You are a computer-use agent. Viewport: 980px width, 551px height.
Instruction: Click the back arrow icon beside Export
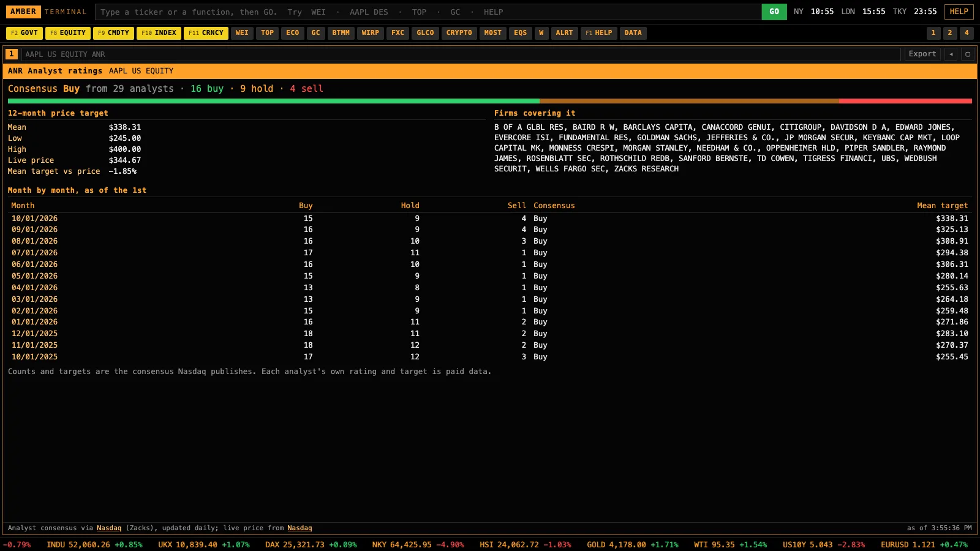(x=951, y=54)
